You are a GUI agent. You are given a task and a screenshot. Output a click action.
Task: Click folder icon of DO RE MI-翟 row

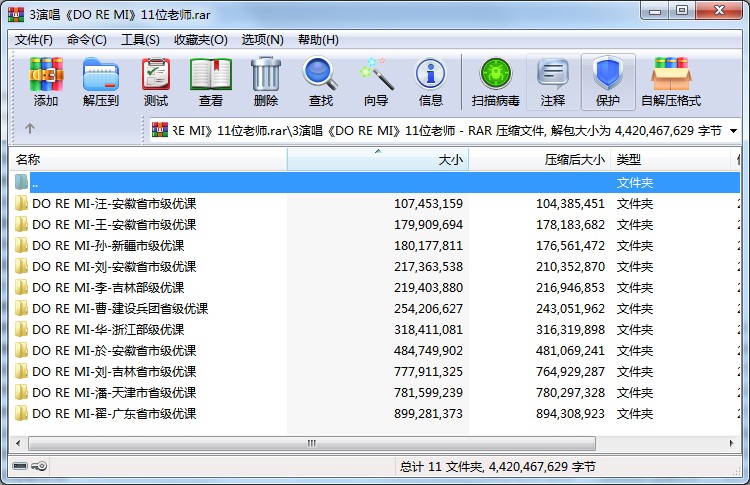pos(22,413)
